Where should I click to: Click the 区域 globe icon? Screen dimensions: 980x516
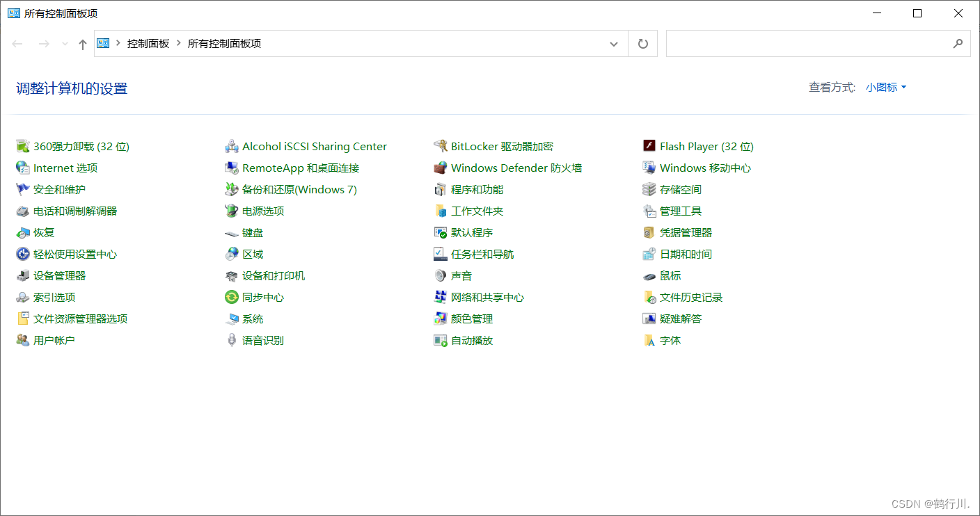232,254
